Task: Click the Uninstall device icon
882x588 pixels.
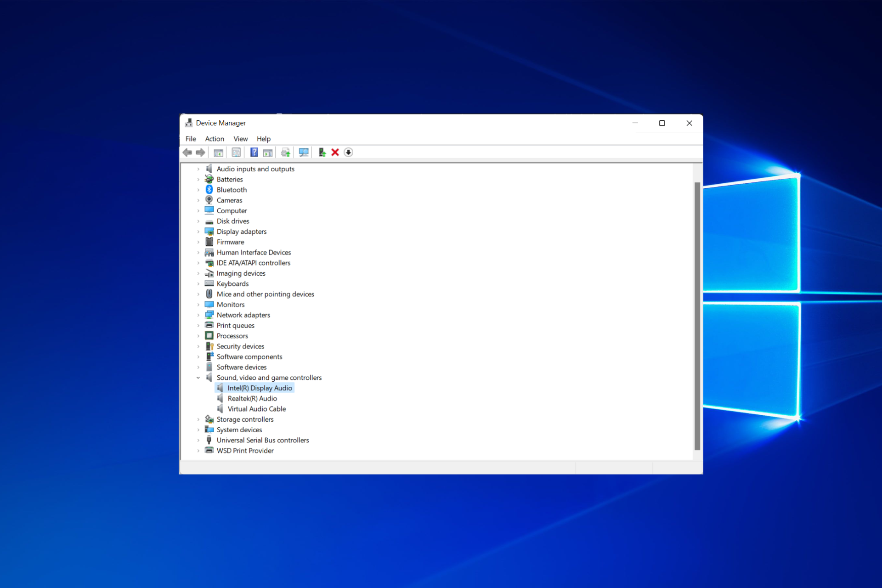Action: pyautogui.click(x=335, y=152)
